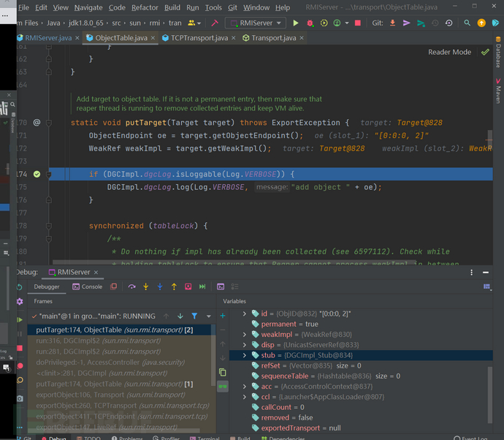Stop the running process from top toolbar
504x440 pixels.
[x=357, y=23]
